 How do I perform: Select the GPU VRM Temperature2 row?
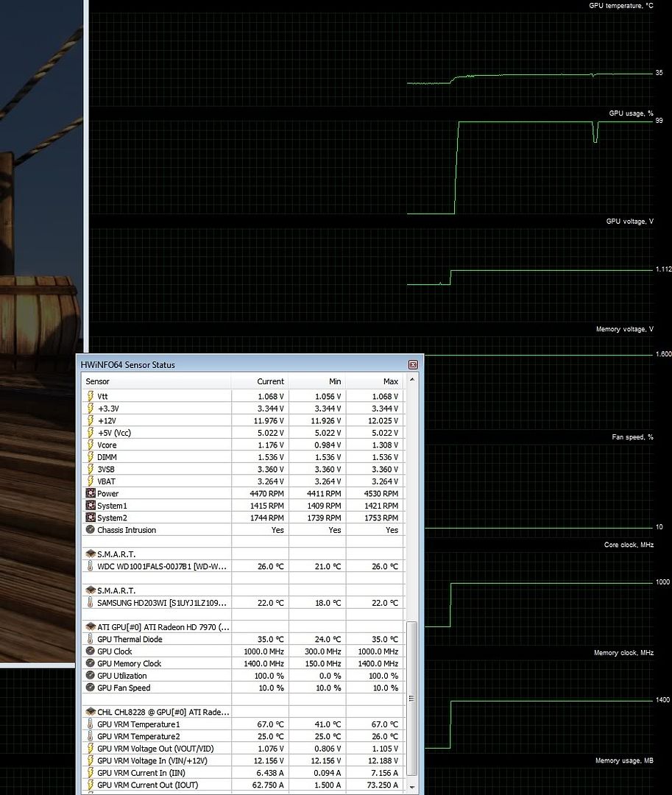[x=243, y=737]
